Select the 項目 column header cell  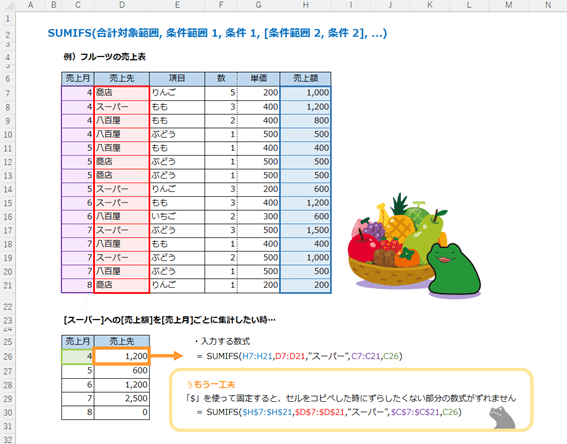pos(177,78)
